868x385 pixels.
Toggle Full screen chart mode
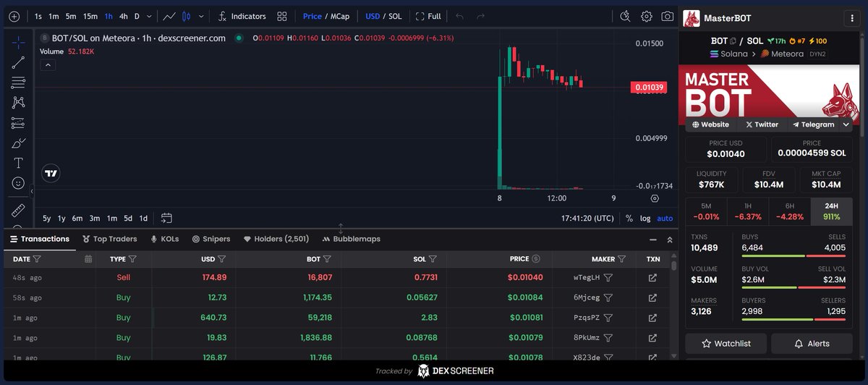428,16
